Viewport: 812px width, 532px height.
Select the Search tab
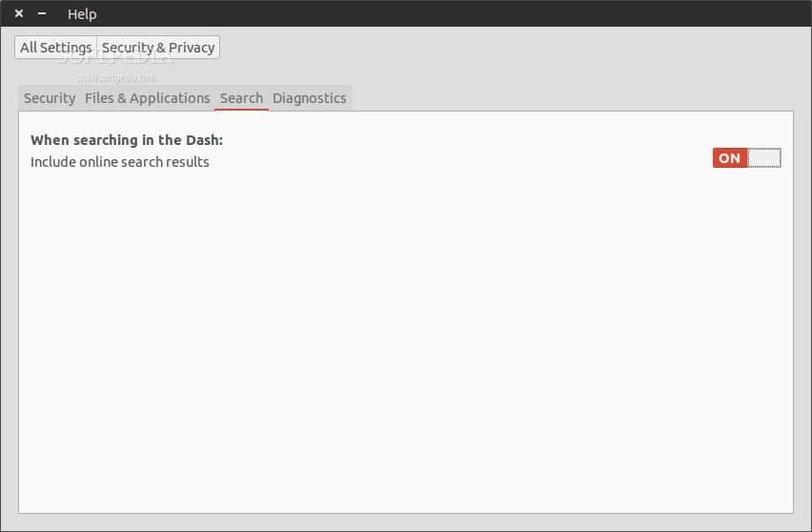241,98
